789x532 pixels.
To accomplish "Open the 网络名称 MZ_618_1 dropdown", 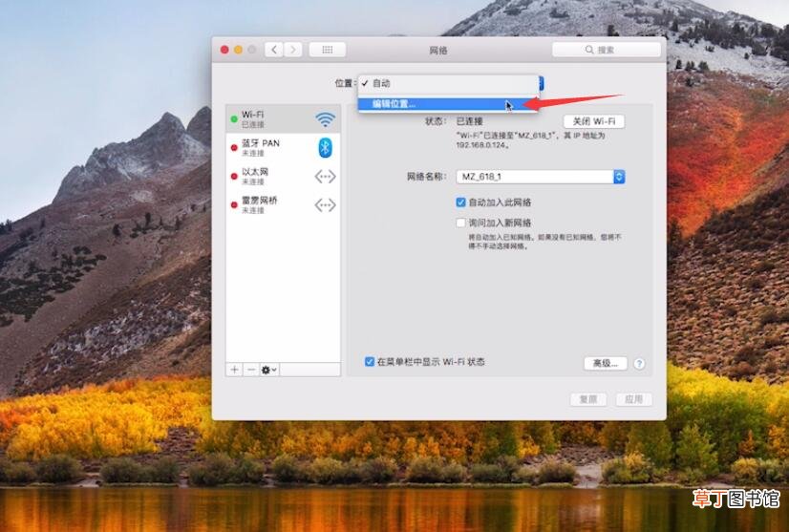I will (541, 177).
